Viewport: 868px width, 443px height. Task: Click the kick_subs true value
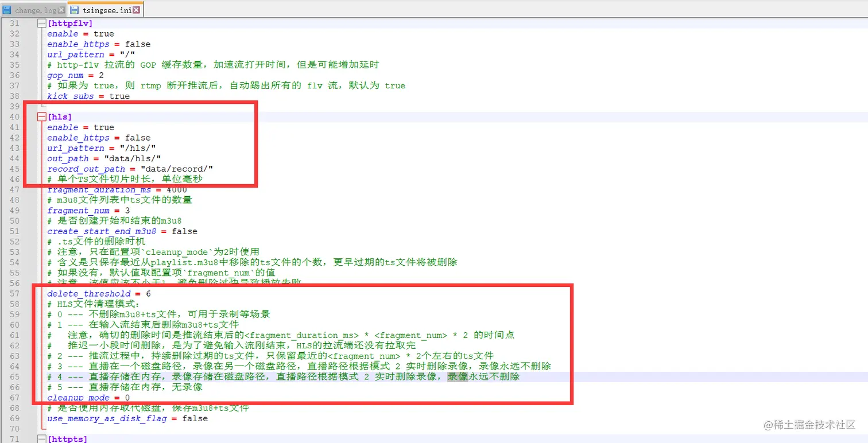click(119, 96)
